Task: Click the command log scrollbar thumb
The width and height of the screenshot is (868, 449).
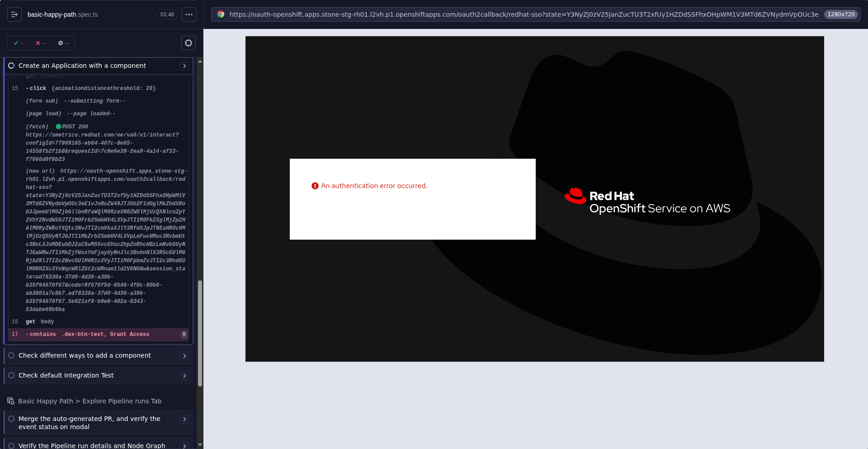Action: (200, 333)
